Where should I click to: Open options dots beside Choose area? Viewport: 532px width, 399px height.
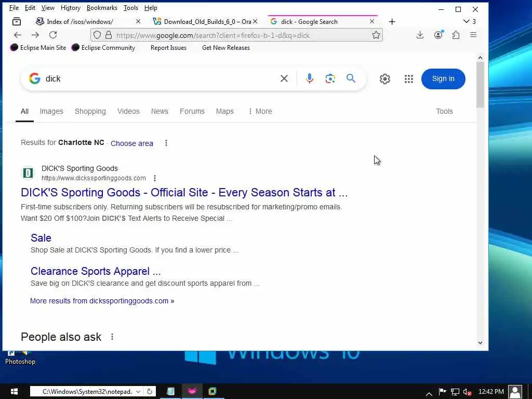tap(166, 143)
